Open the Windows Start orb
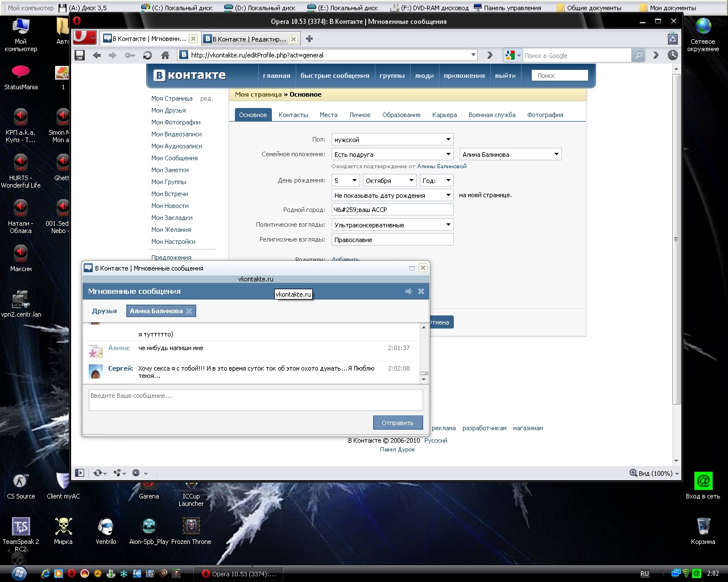 click(19, 573)
